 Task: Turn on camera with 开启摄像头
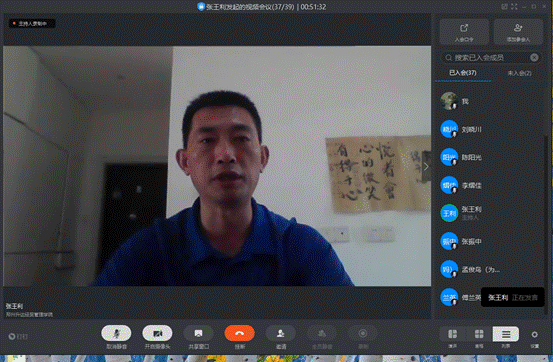tap(157, 333)
